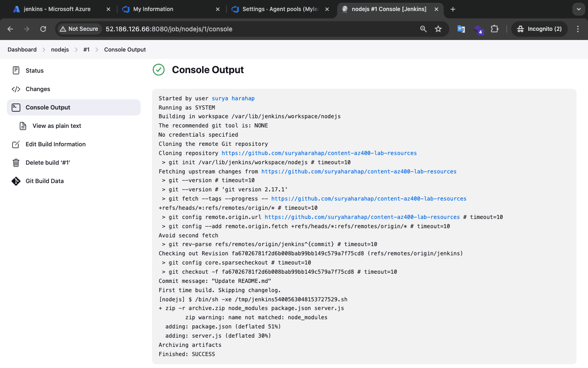
Task: Click the Status document icon
Action: click(16, 70)
